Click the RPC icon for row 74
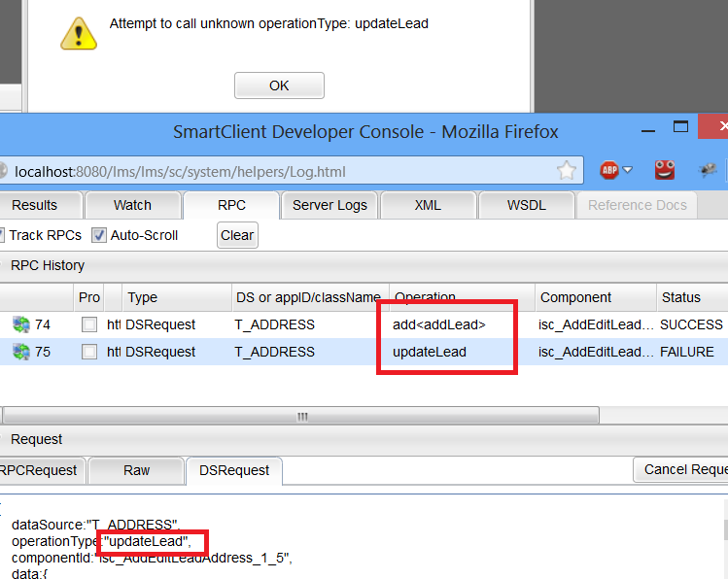Image resolution: width=728 pixels, height=579 pixels. pyautogui.click(x=21, y=324)
